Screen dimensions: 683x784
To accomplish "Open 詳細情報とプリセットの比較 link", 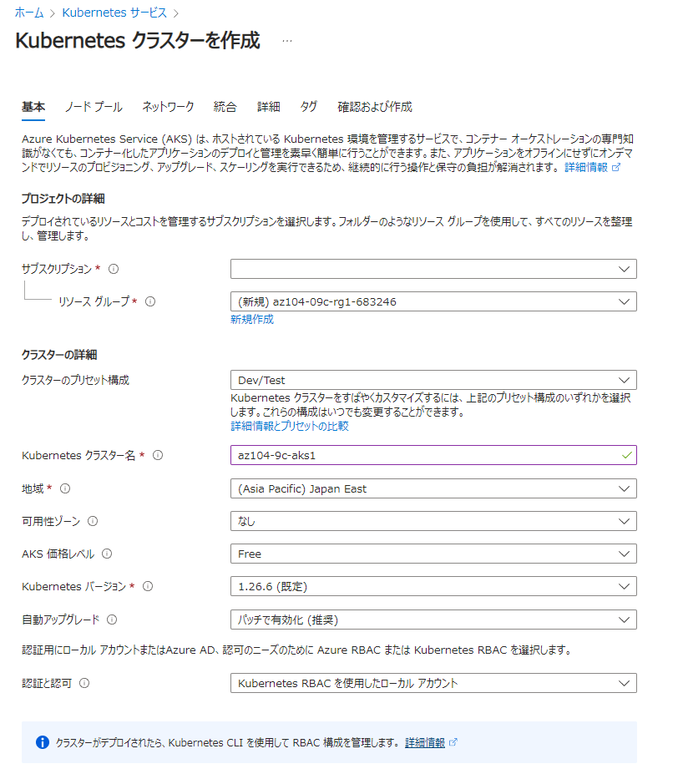I will [x=290, y=426].
